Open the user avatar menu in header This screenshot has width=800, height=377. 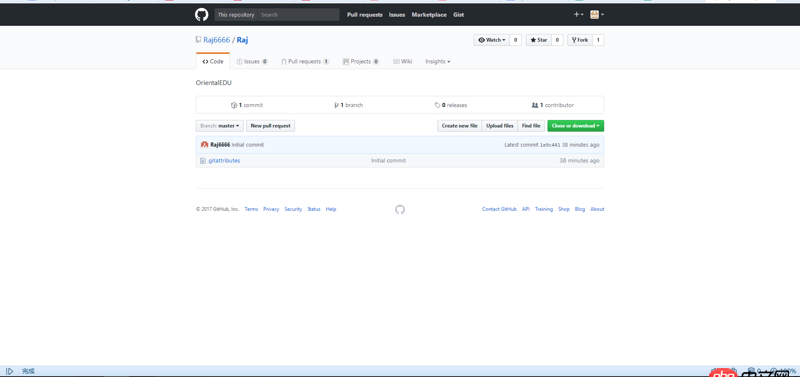click(597, 15)
